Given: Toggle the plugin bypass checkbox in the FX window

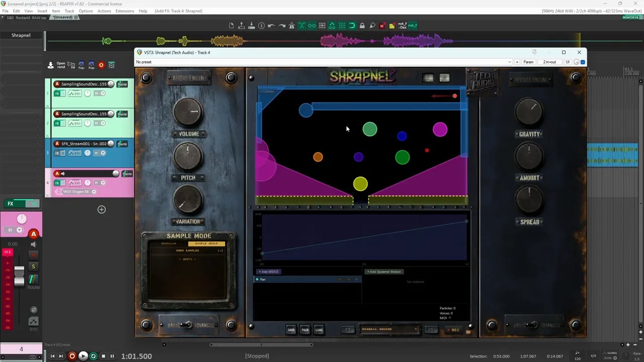Looking at the screenshot, I should click(x=583, y=62).
